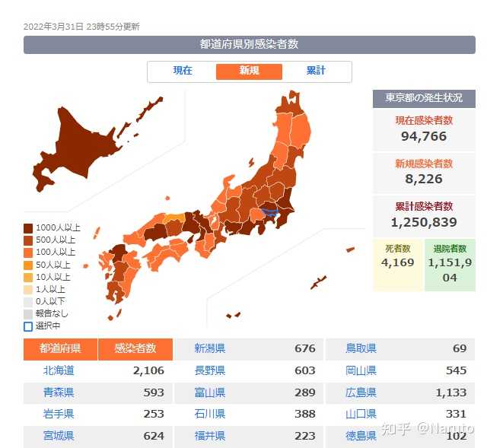Click the 新規感染者数 value 8,226
Screen dimensions: 487x448
click(424, 179)
